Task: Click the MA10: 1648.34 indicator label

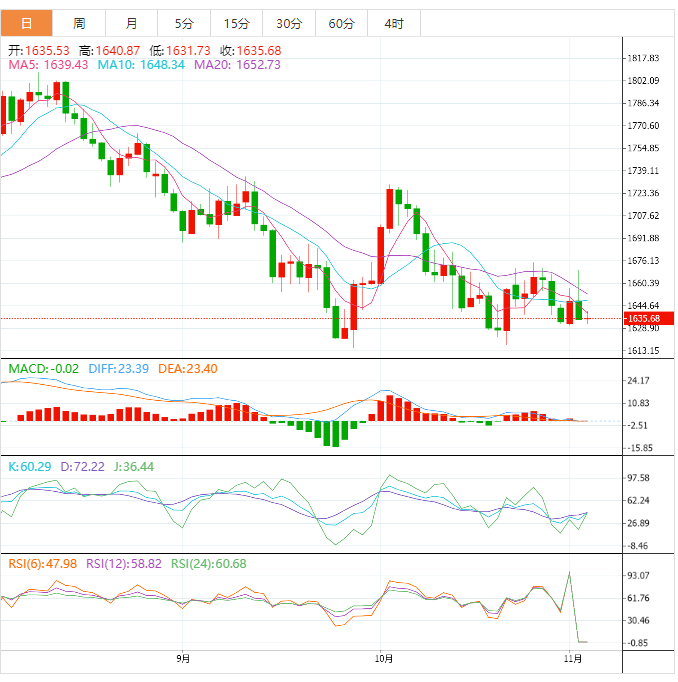Action: [141, 65]
